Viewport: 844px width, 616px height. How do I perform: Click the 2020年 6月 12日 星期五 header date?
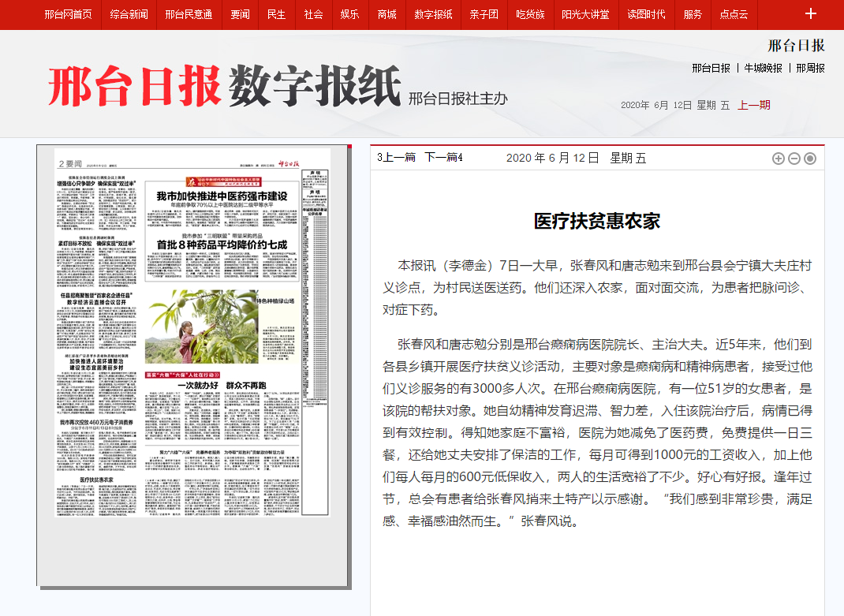click(x=675, y=105)
